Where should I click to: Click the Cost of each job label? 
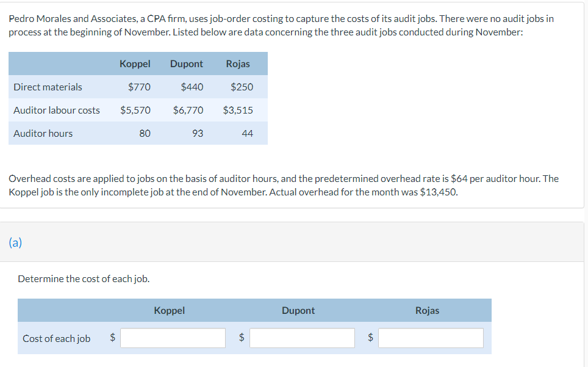point(57,338)
